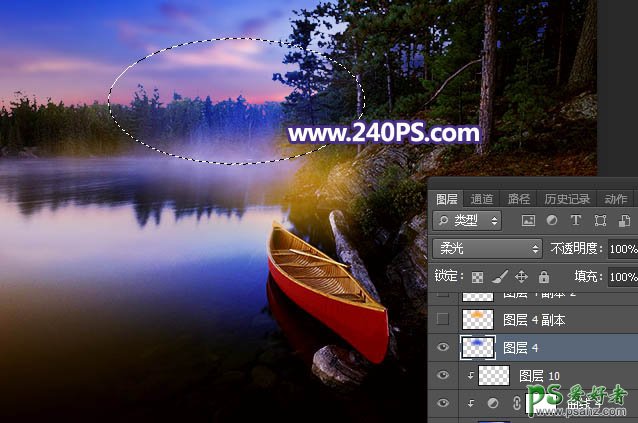The width and height of the screenshot is (638, 423).
Task: Click the 填充 value field
Action: click(x=622, y=277)
